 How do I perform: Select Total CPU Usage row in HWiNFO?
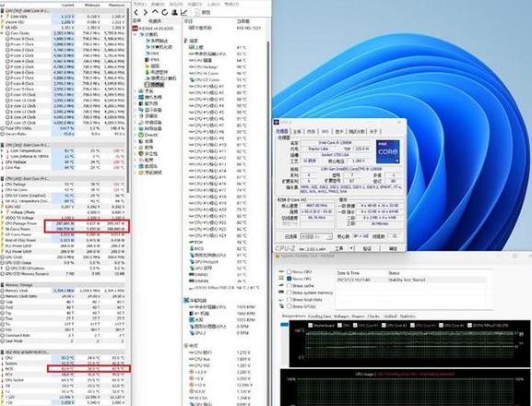point(64,128)
